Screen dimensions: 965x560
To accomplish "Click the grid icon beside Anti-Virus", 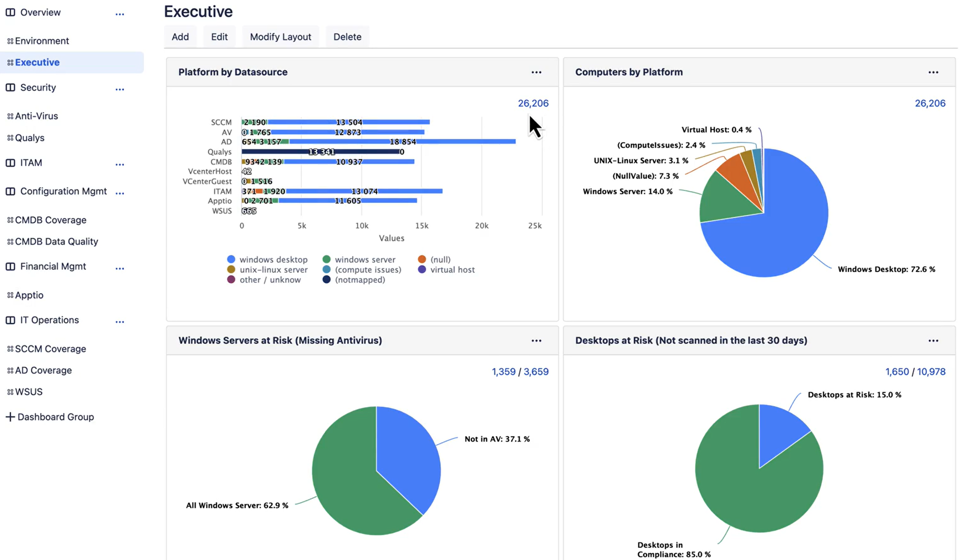I will (10, 116).
